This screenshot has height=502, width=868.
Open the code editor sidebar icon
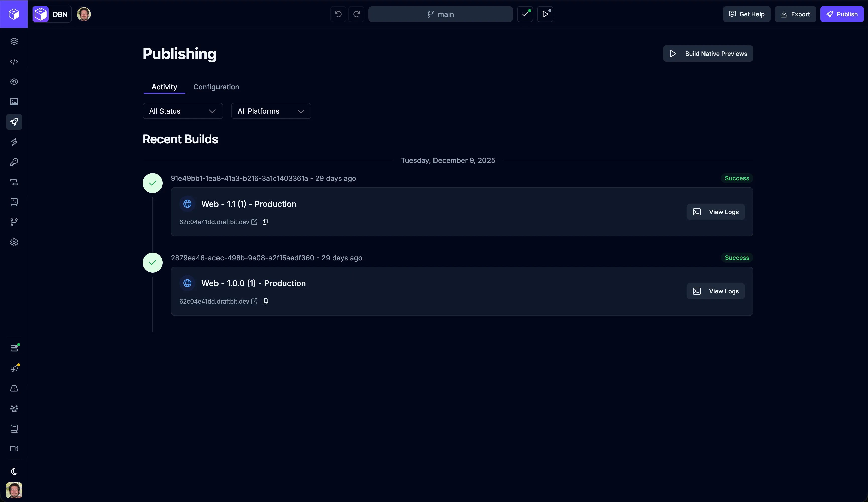[14, 62]
